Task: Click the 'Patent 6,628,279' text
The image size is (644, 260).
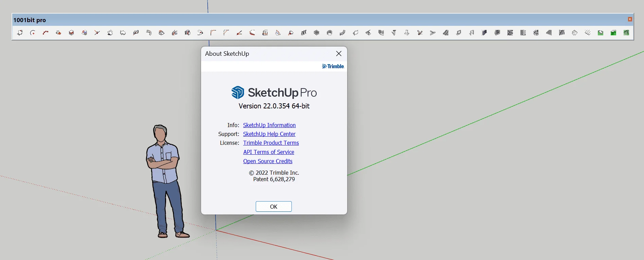Action: pos(274,179)
